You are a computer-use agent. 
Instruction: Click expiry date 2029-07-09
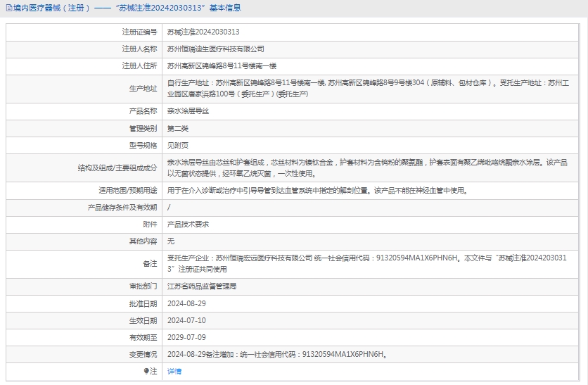pos(186,337)
